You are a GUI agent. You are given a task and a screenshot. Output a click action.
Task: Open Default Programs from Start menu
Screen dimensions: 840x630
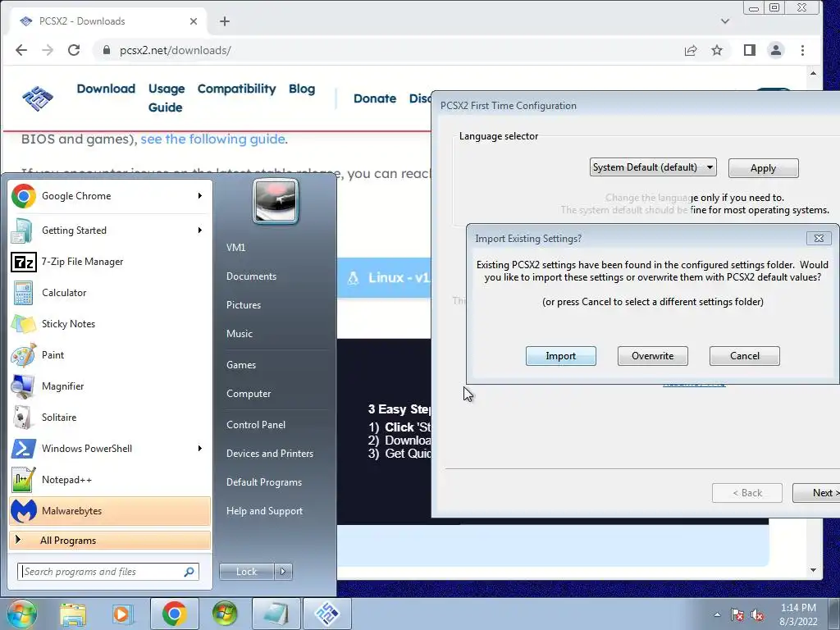click(x=263, y=482)
